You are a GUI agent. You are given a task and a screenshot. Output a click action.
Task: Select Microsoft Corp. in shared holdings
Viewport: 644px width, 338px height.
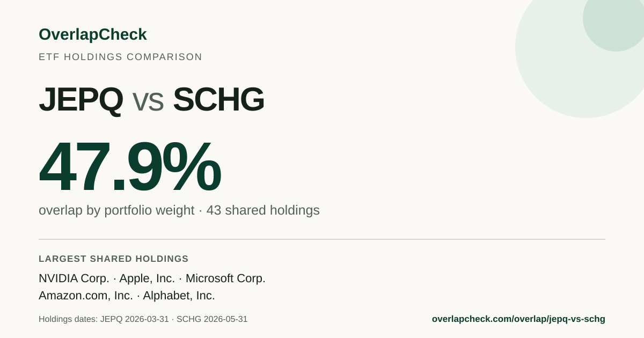click(225, 278)
